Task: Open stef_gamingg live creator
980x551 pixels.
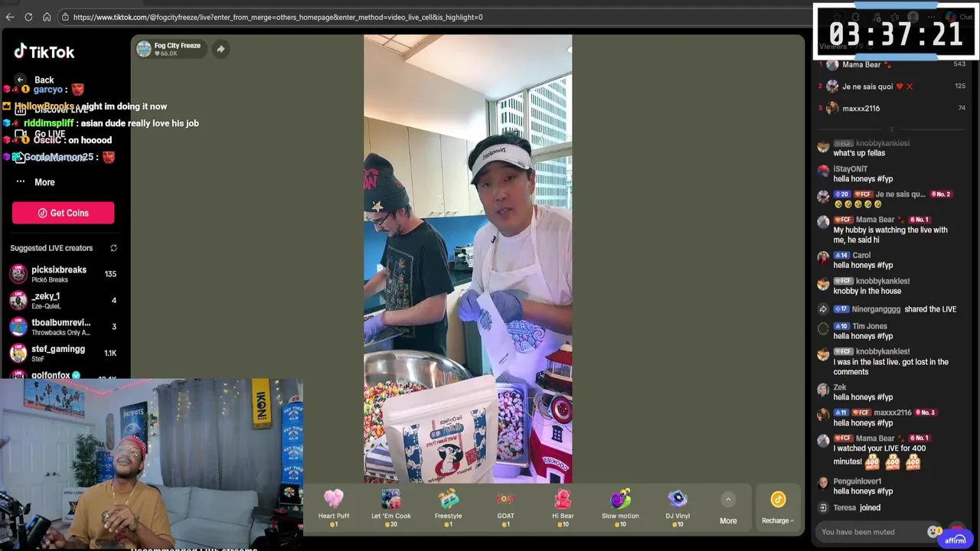Action: pyautogui.click(x=64, y=353)
